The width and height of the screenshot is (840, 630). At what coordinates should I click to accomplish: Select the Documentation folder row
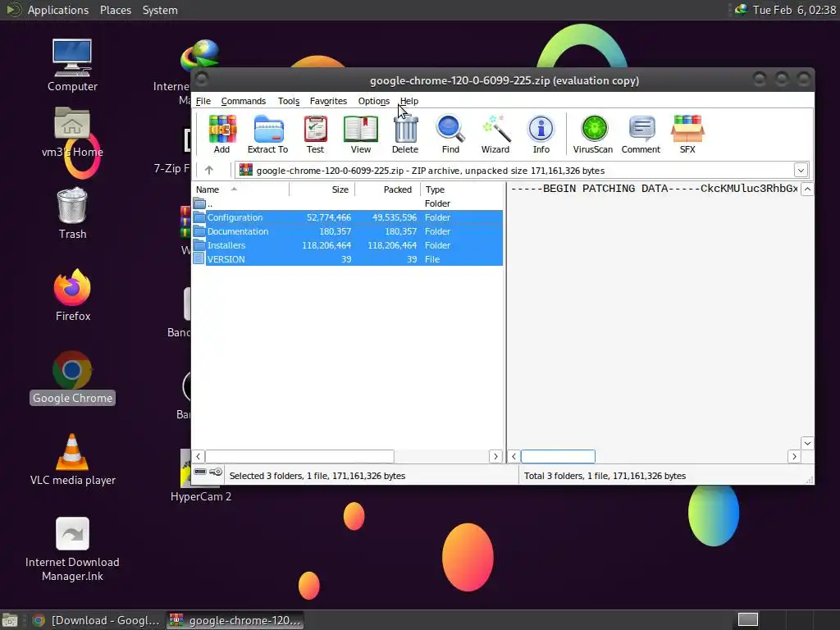pos(347,231)
